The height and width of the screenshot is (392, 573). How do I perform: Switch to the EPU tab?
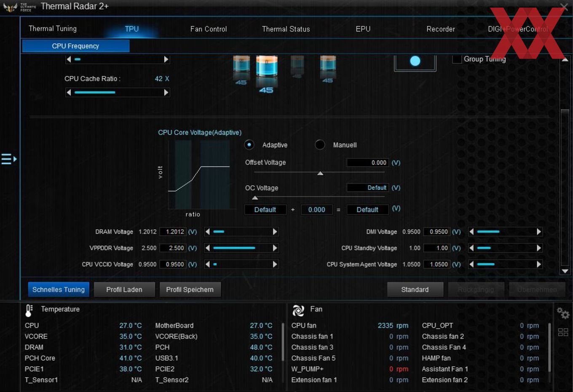point(363,29)
